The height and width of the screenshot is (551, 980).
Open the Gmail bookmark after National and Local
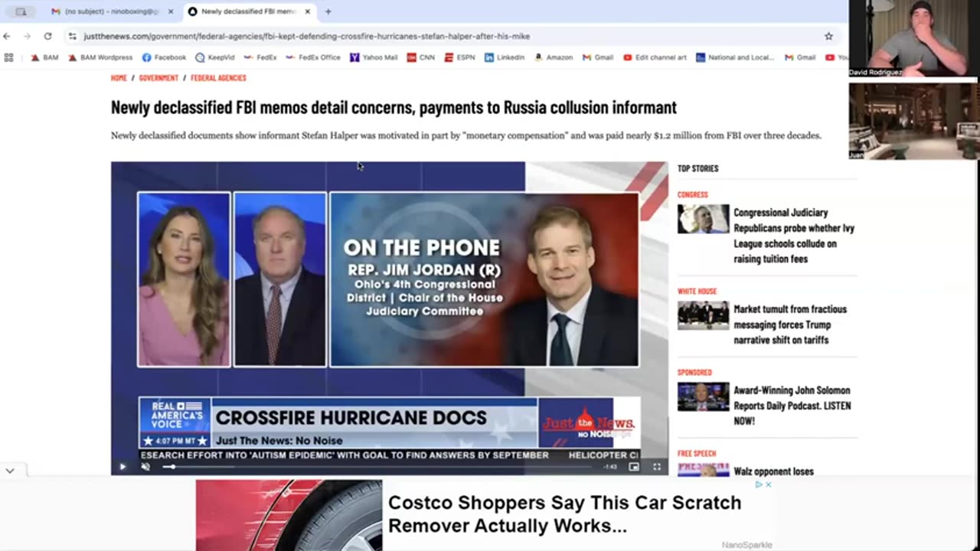(x=800, y=57)
